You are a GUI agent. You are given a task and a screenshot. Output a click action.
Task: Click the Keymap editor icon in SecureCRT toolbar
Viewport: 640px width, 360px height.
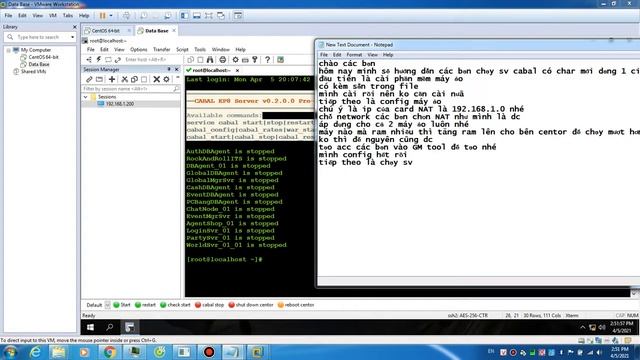245,60
